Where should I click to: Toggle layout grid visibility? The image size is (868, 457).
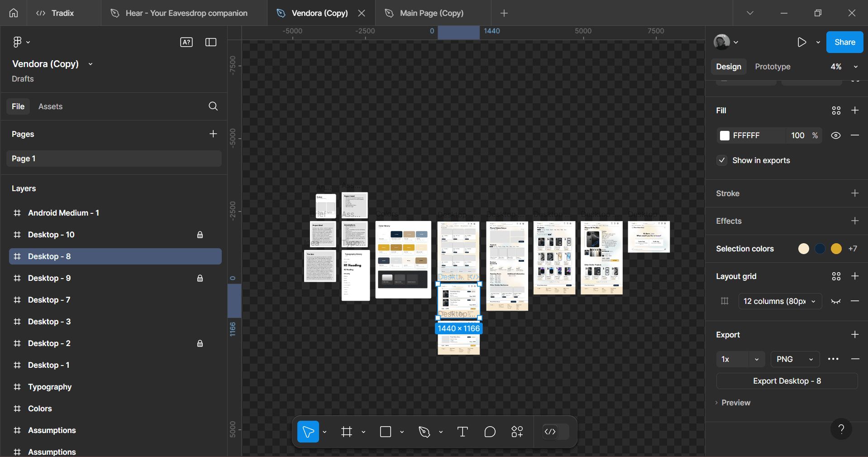836,301
